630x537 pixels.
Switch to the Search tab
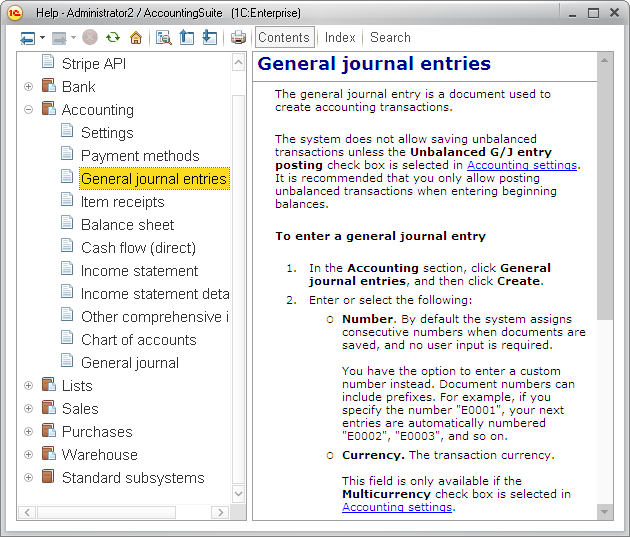point(390,37)
